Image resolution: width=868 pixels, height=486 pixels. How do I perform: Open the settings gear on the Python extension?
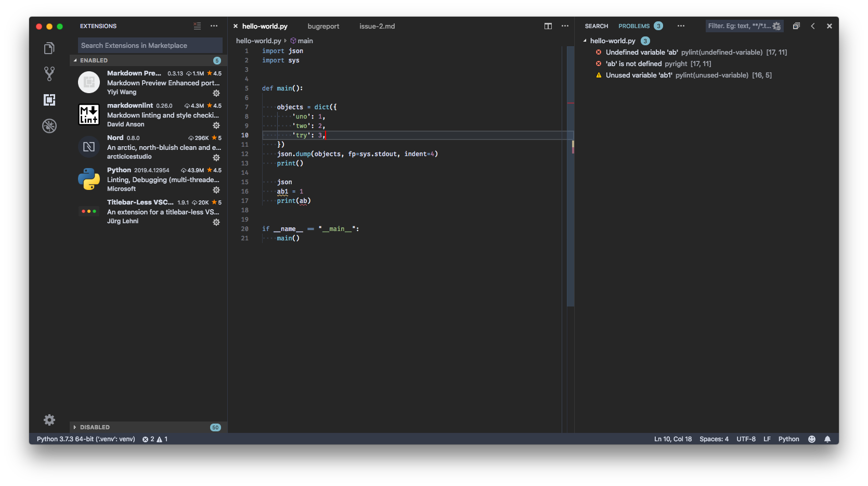pyautogui.click(x=216, y=190)
